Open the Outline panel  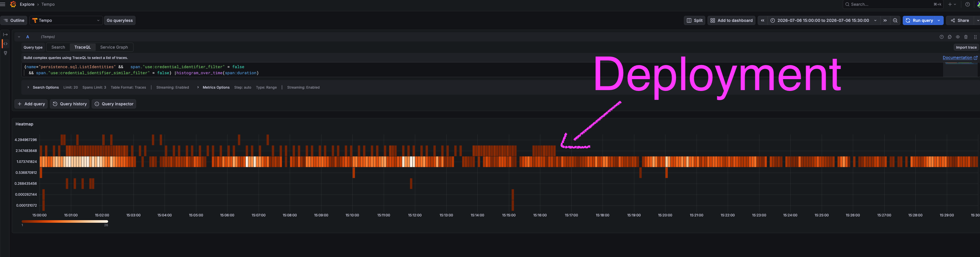[x=14, y=20]
